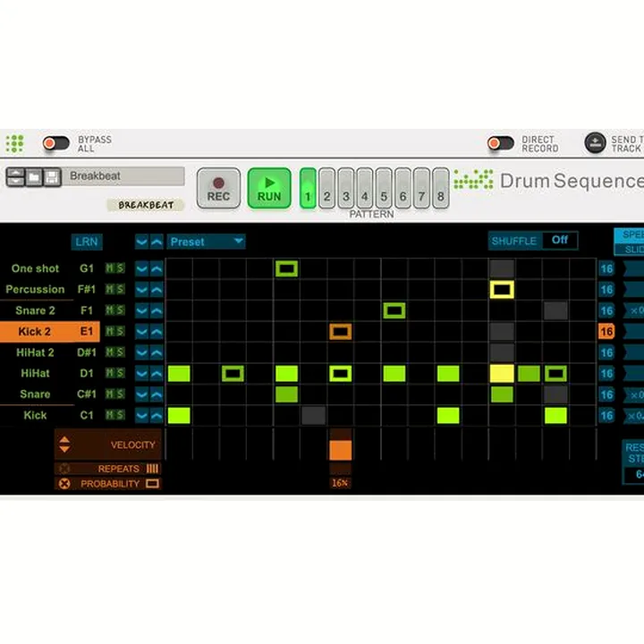644x644 pixels.
Task: Select the HiHat 2 lane name
Action: [x=35, y=352]
